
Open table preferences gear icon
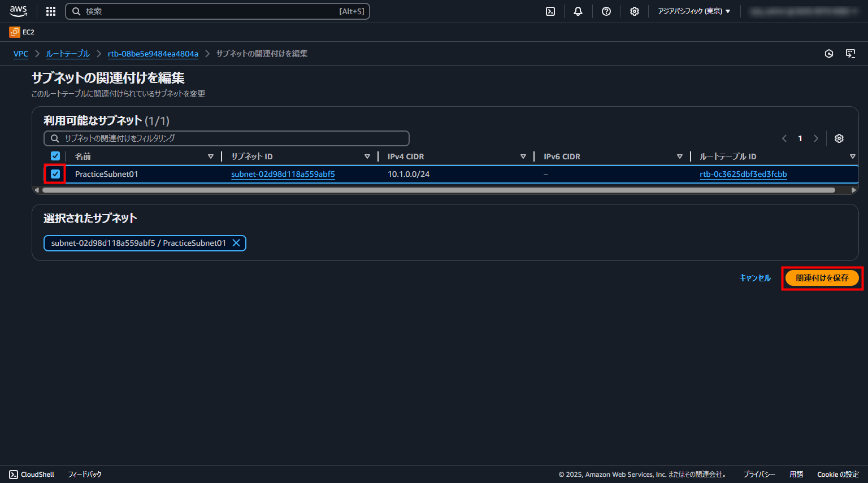pyautogui.click(x=839, y=138)
